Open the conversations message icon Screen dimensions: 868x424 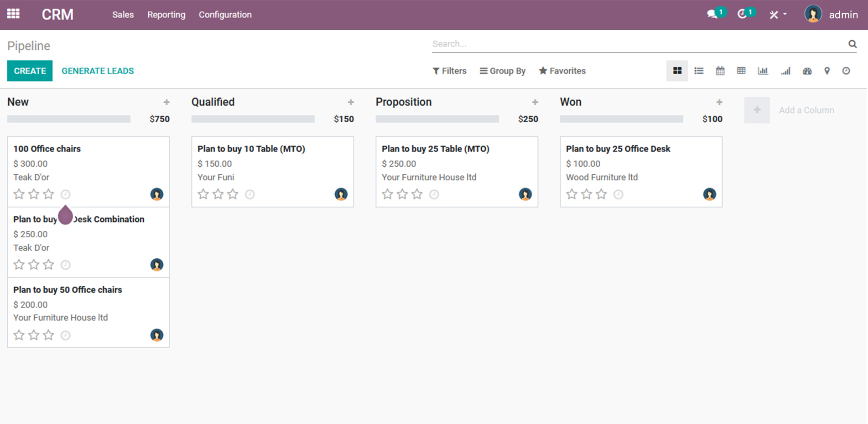pyautogui.click(x=712, y=14)
